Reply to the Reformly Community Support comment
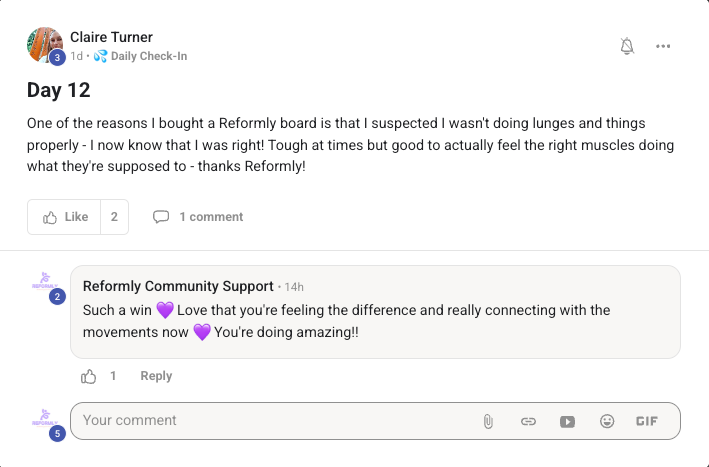The image size is (709, 467). 156,376
